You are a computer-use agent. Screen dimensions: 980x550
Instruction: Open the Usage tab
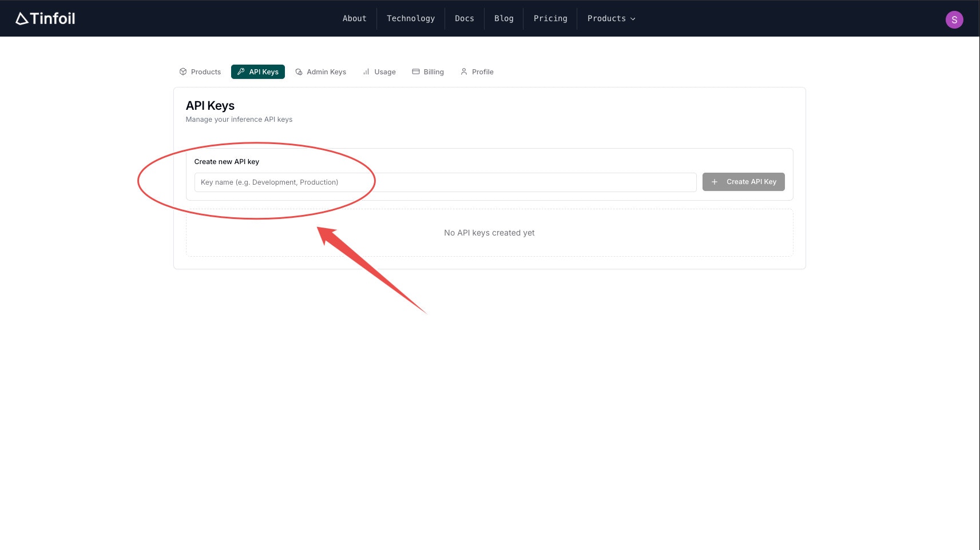click(379, 72)
